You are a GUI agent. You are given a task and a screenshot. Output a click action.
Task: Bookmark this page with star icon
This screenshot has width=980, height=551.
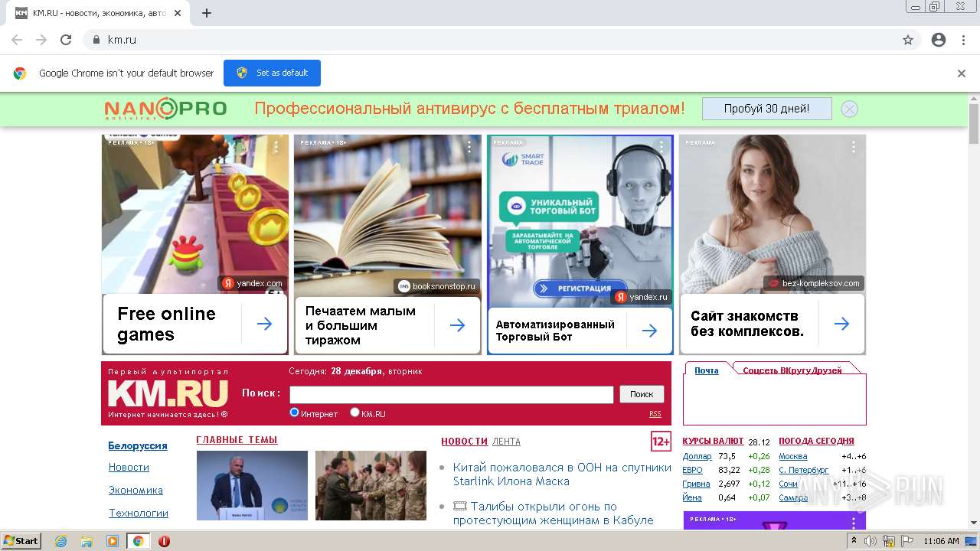pos(908,40)
